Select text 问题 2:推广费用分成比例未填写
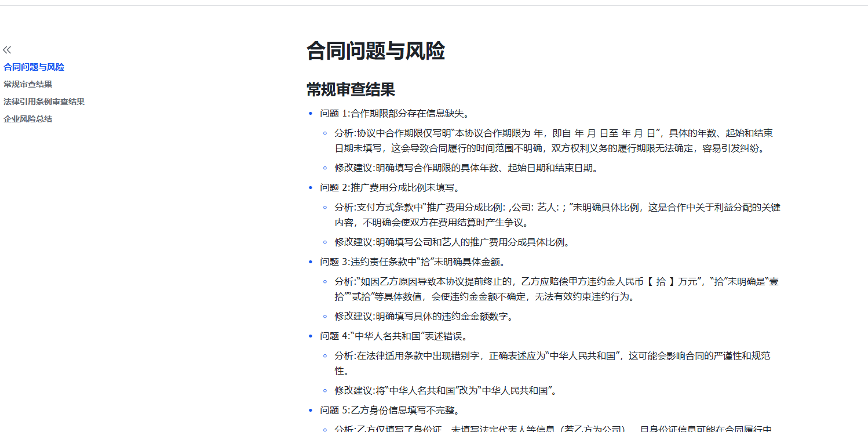Screen dimensions: 868x432 390,187
